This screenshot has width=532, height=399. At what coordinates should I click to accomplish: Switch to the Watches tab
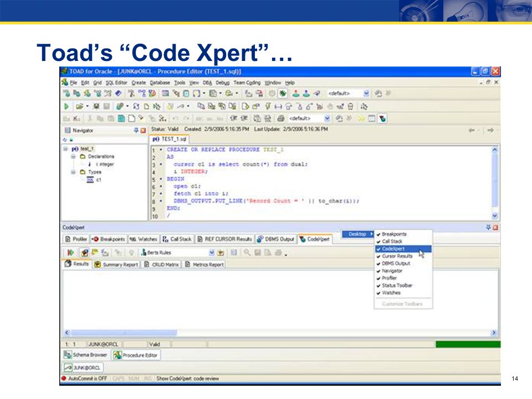144,239
